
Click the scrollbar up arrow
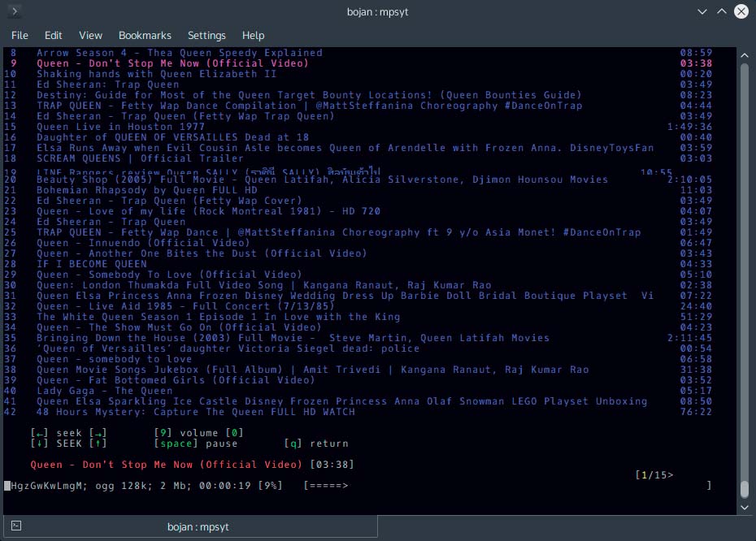click(745, 55)
